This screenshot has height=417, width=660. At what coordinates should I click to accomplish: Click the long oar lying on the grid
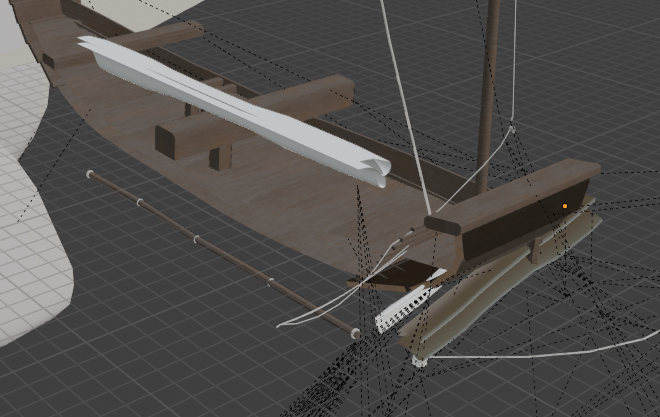[220, 252]
